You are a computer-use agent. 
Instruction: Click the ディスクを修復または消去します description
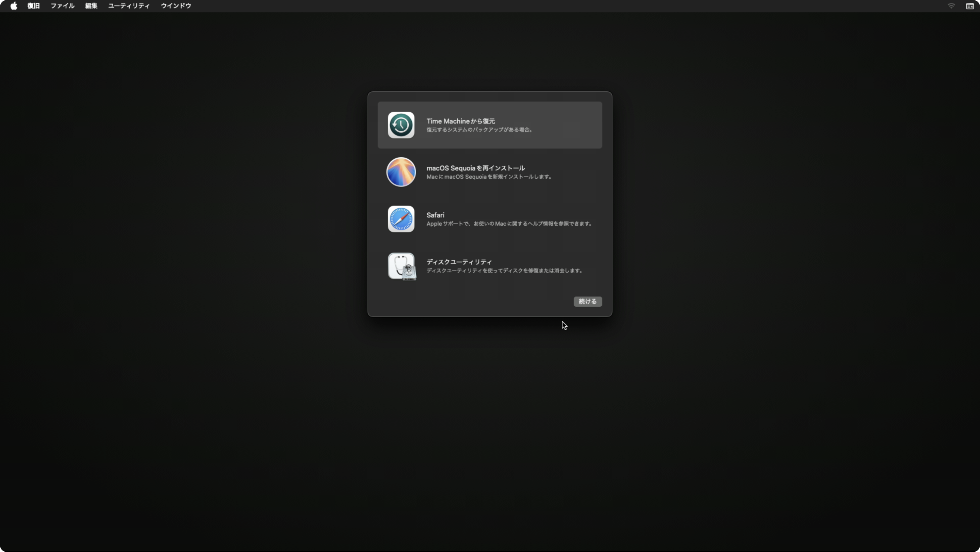coord(505,271)
